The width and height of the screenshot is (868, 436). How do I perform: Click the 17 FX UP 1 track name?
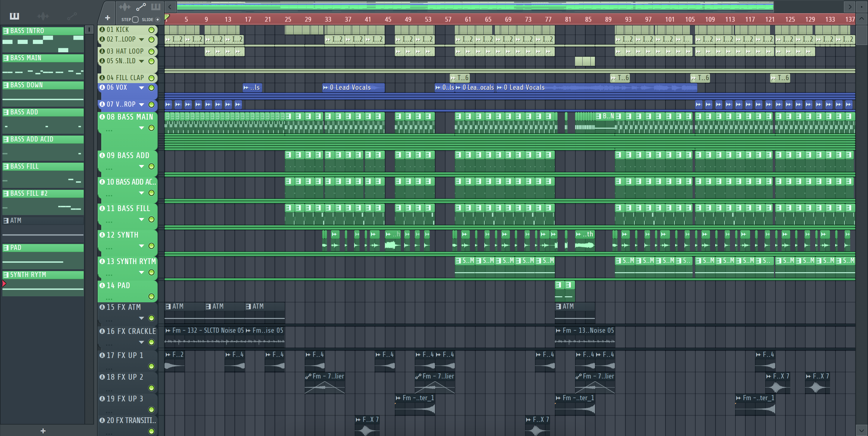point(125,355)
